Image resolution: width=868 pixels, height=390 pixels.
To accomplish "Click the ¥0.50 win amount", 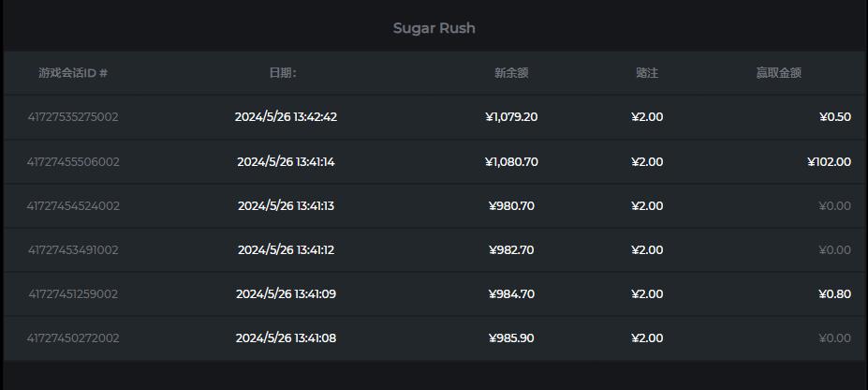I will click(835, 117).
